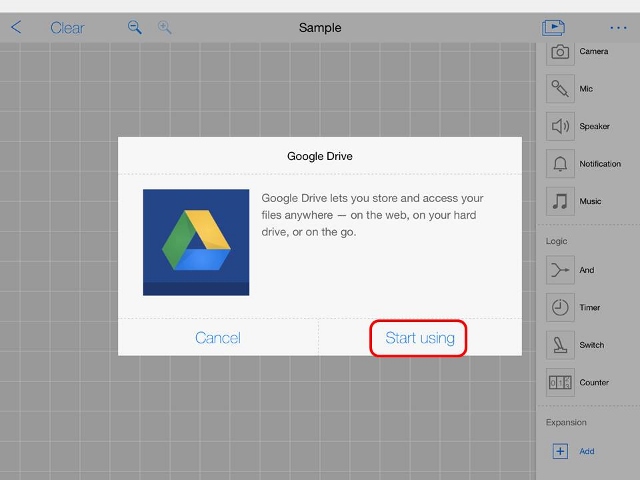
Task: Zoom out with the magnifier minus icon
Action: tap(135, 27)
